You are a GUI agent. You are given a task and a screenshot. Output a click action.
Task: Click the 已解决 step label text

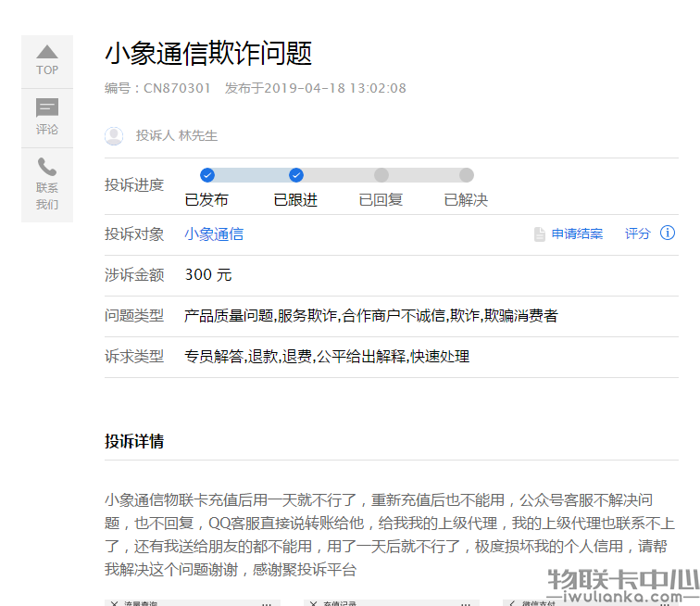(x=466, y=200)
